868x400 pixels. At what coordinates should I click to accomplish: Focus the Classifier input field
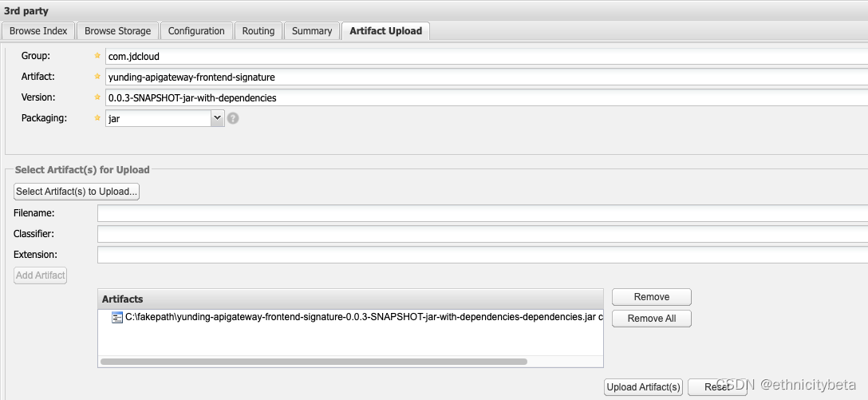tap(483, 234)
